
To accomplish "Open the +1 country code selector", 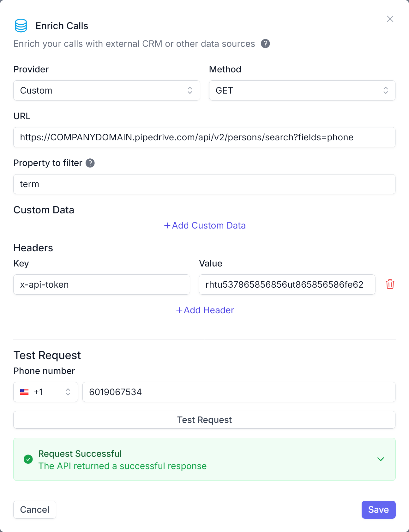I will [45, 392].
